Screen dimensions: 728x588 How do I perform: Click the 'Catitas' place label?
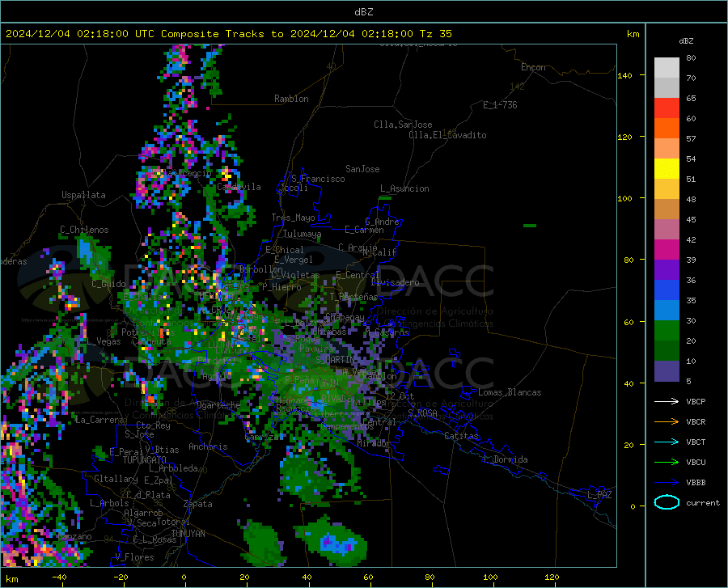tap(462, 436)
